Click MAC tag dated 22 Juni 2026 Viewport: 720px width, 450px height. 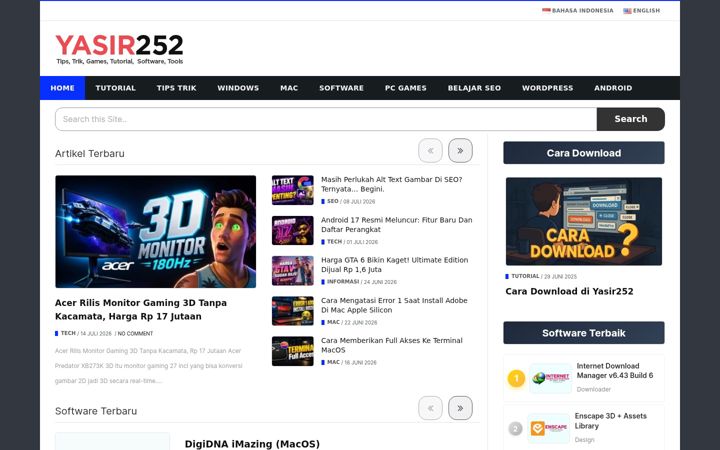click(333, 322)
